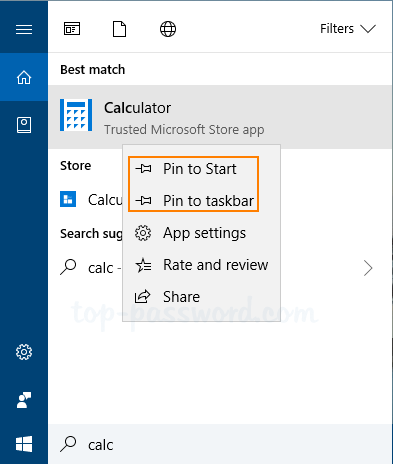Select Rate and review option

[x=201, y=265]
